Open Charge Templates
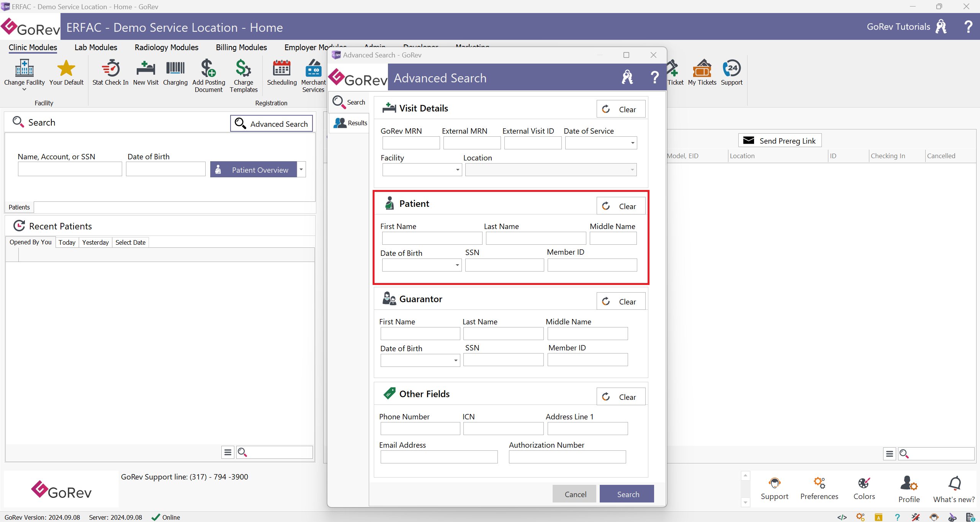Screen dimensions: 980x522 [x=244, y=76]
